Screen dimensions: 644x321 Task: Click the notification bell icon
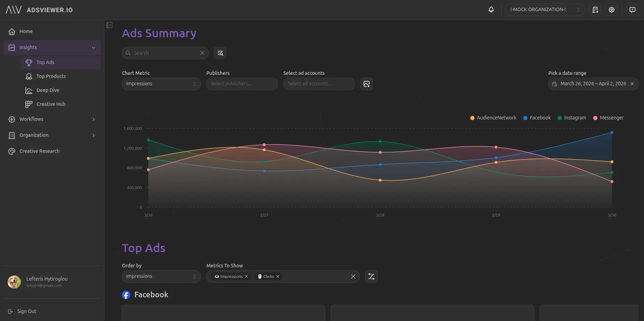tap(491, 9)
